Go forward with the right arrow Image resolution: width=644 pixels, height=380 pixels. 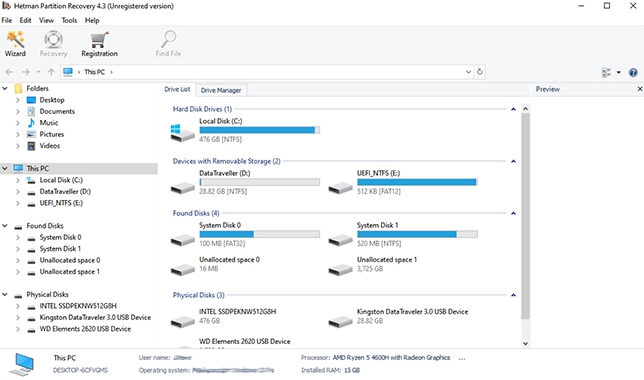pyautogui.click(x=26, y=72)
